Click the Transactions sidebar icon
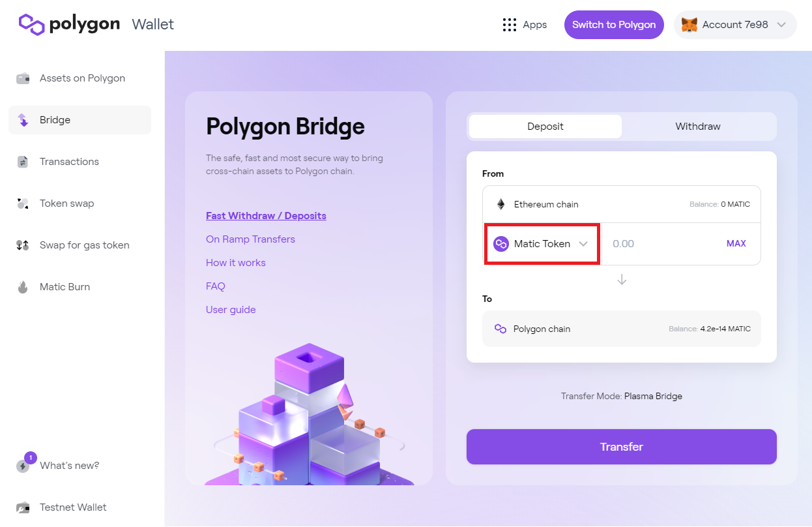 coord(23,162)
